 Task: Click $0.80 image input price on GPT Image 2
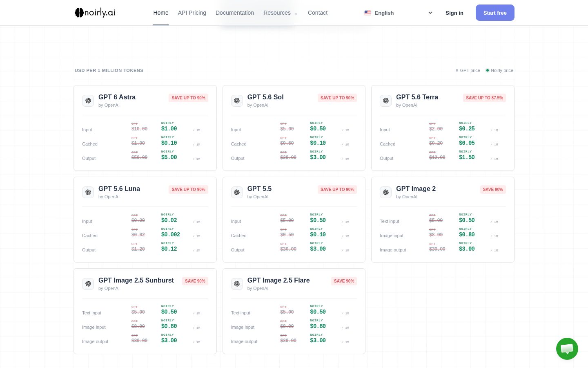[x=467, y=234]
